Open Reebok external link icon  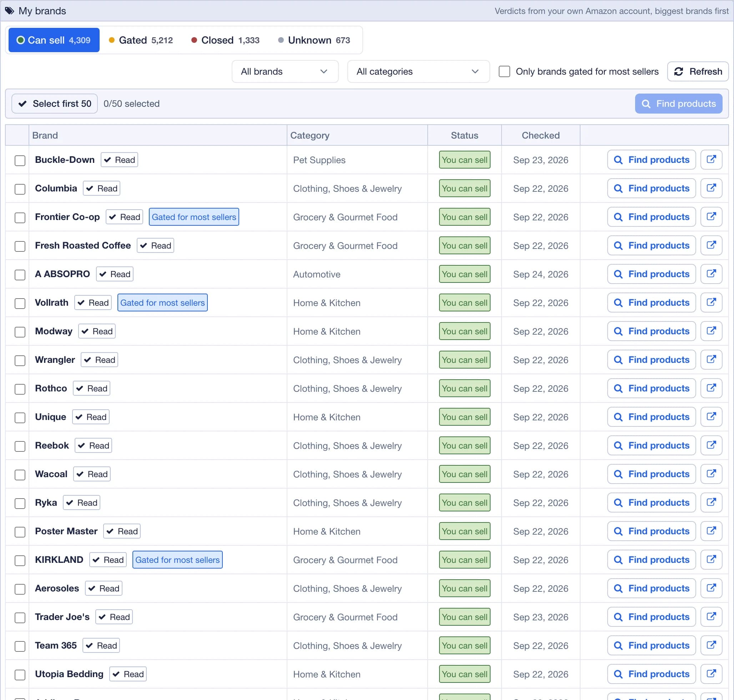coord(711,445)
